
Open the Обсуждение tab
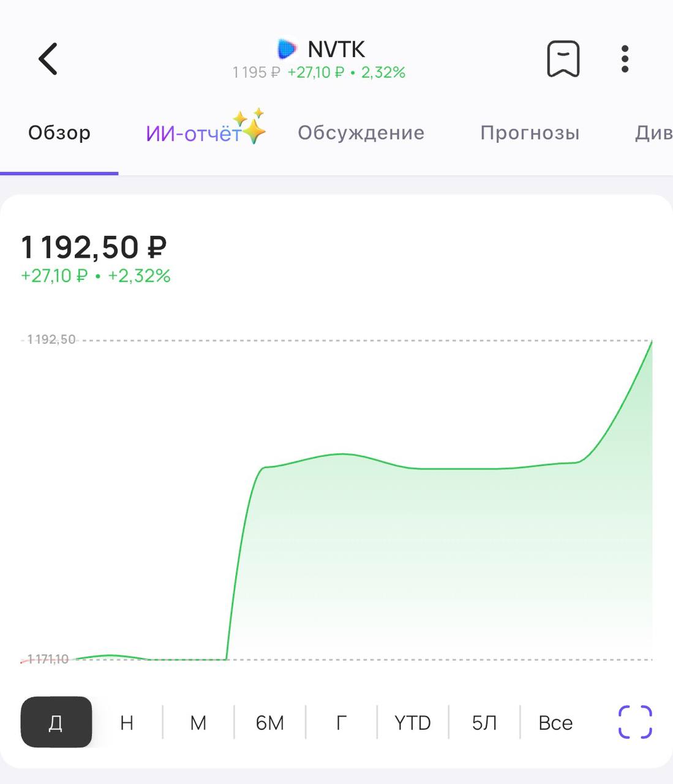point(361,133)
